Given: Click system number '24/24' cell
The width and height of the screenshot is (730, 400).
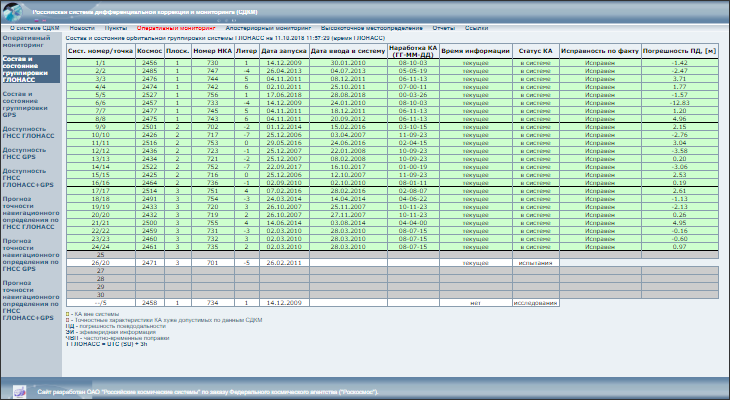Looking at the screenshot, I should tap(101, 247).
